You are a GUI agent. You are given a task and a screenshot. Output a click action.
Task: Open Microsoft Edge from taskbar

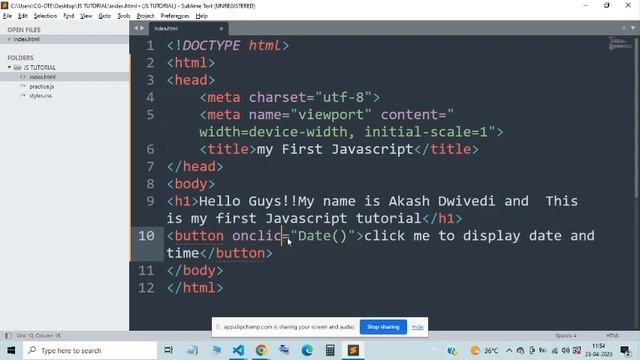pyautogui.click(x=307, y=351)
